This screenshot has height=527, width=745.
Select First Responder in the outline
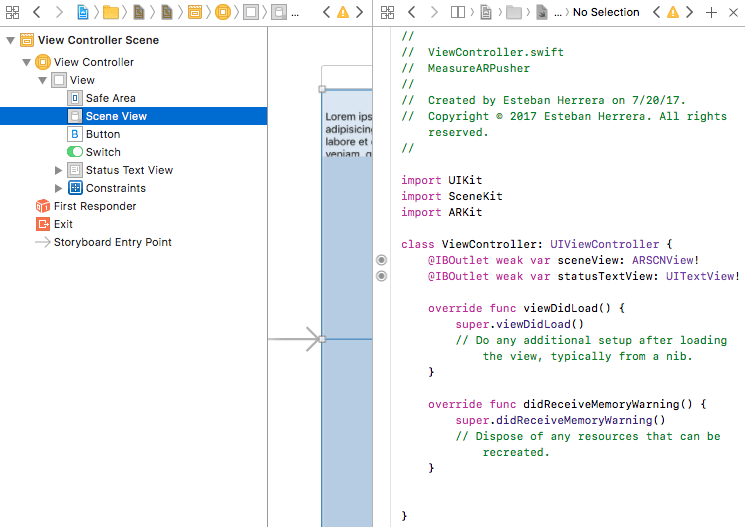click(94, 206)
